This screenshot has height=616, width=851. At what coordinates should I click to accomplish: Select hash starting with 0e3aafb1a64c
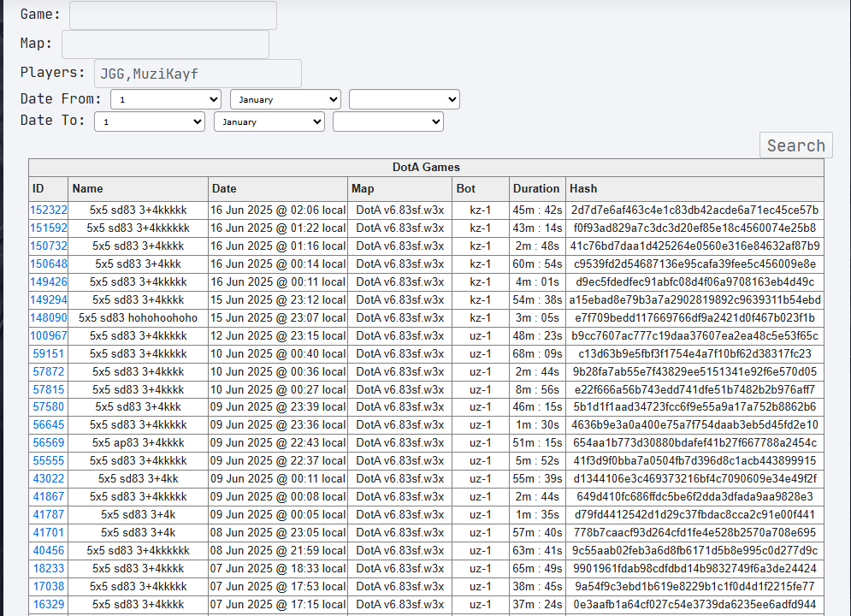coord(694,603)
